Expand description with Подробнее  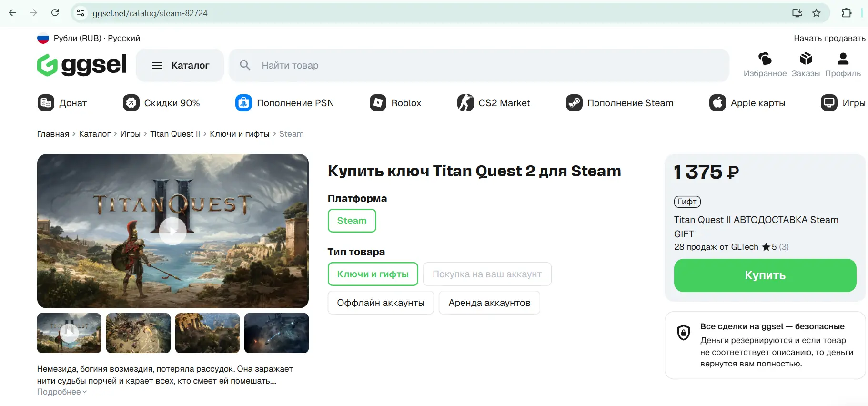pyautogui.click(x=62, y=392)
